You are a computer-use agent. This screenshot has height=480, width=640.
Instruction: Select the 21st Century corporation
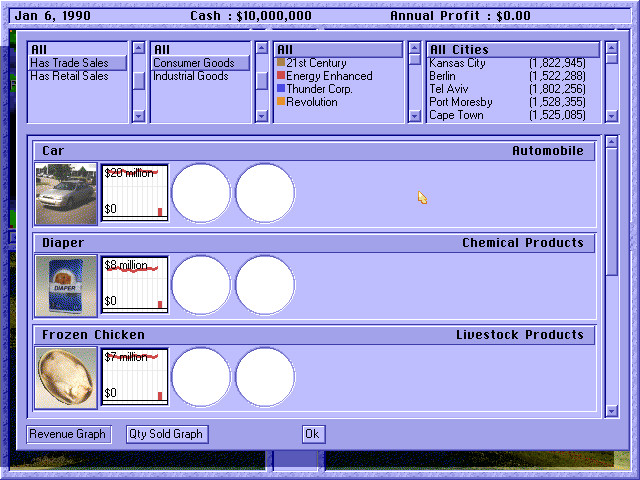(x=339, y=63)
